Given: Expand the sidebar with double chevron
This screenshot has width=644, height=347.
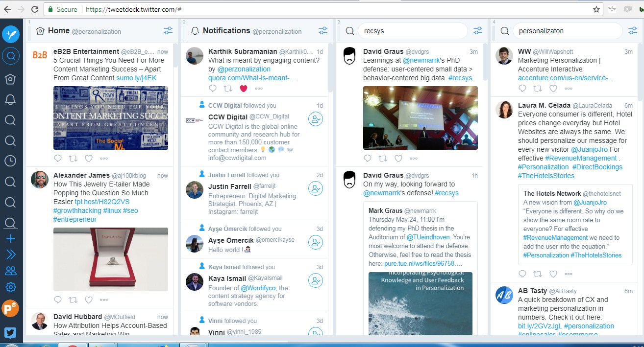Looking at the screenshot, I should click(x=10, y=254).
